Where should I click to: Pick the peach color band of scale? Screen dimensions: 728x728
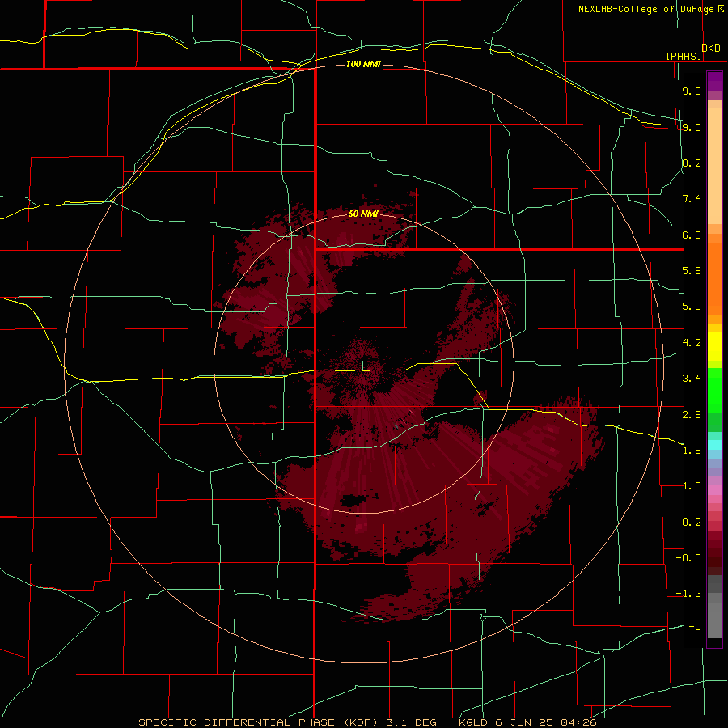(714, 166)
